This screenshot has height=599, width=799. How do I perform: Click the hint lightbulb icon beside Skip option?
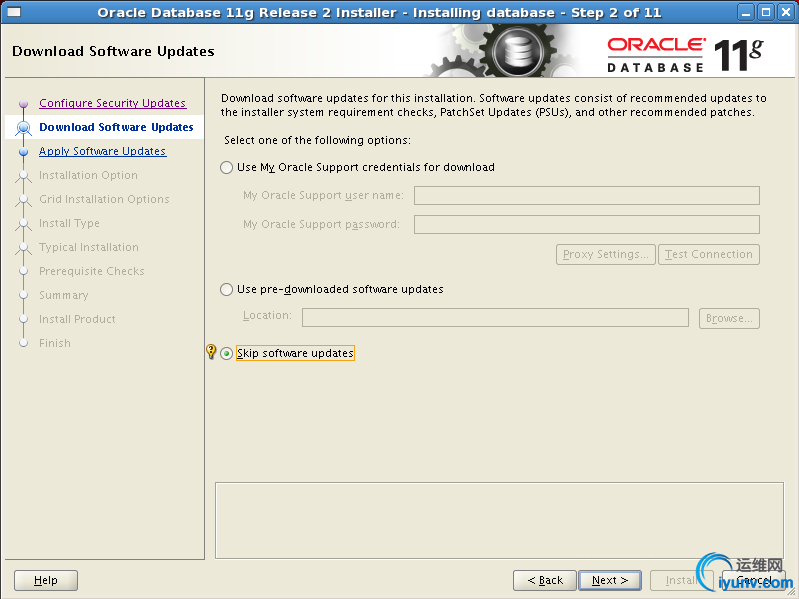pos(211,351)
